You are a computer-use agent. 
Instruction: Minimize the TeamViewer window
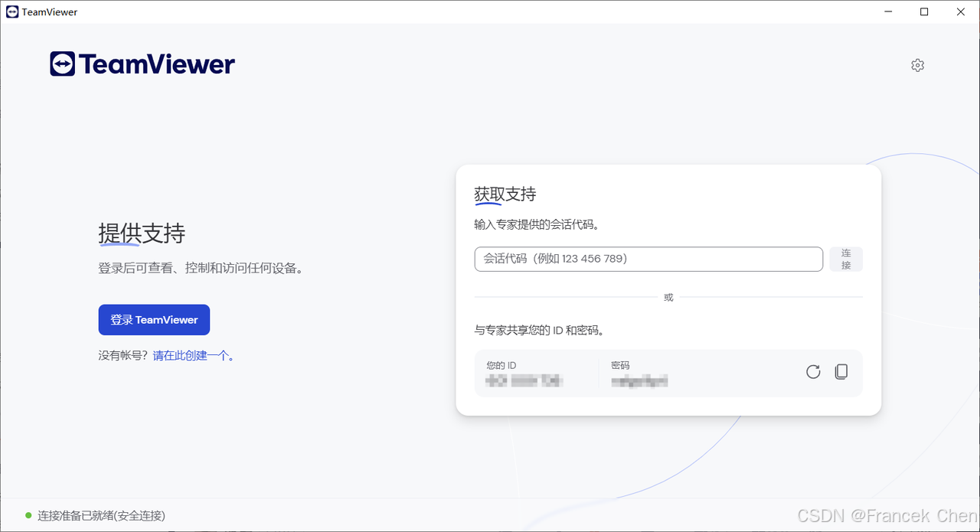pyautogui.click(x=889, y=11)
